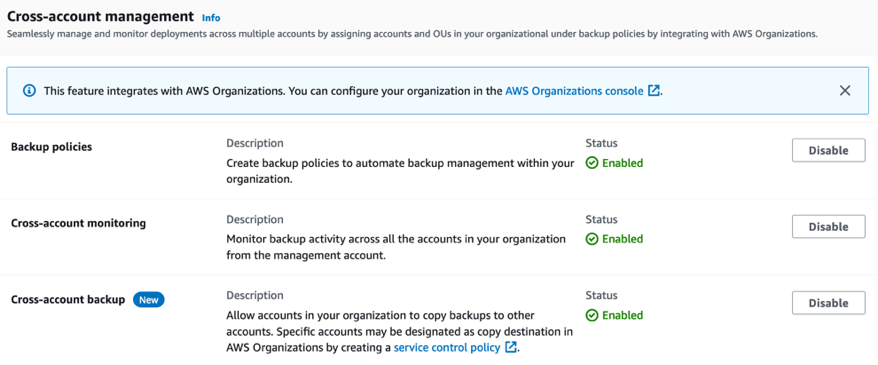Click the Enabled check icon for Backup policies
The width and height of the screenshot is (878, 365).
(591, 163)
